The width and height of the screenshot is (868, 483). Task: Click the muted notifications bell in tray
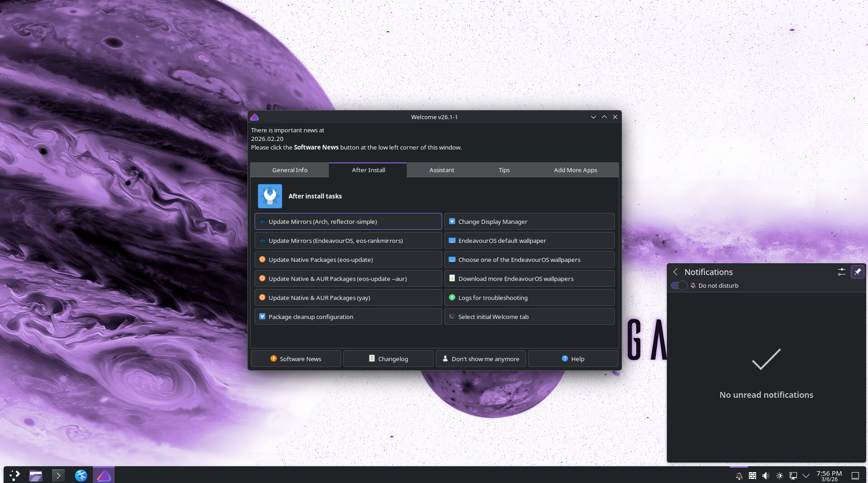point(739,476)
